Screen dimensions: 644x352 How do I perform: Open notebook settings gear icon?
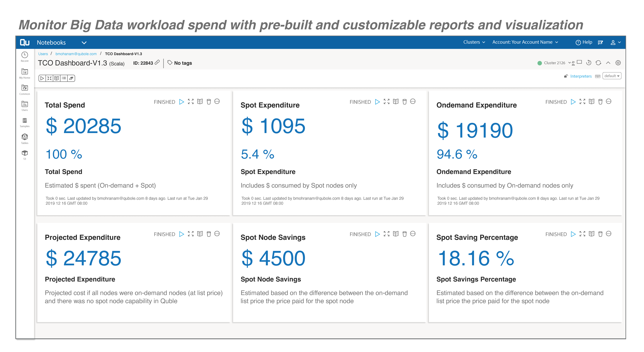click(x=618, y=63)
